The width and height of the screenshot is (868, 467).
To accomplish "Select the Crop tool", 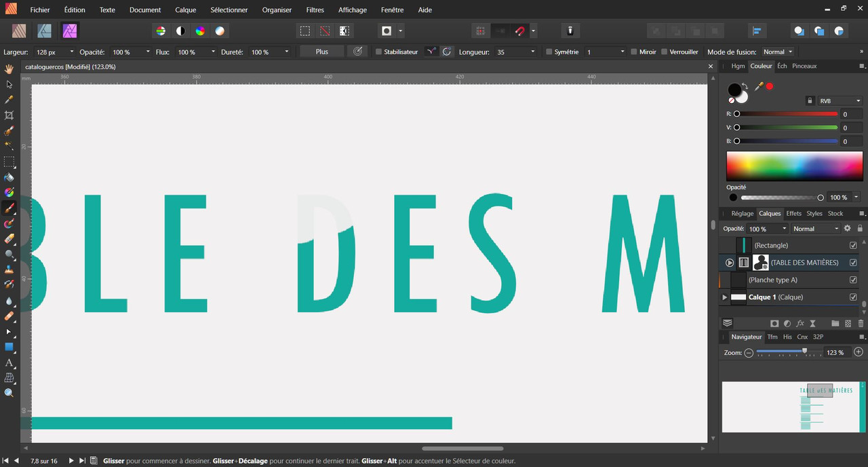I will tap(9, 115).
